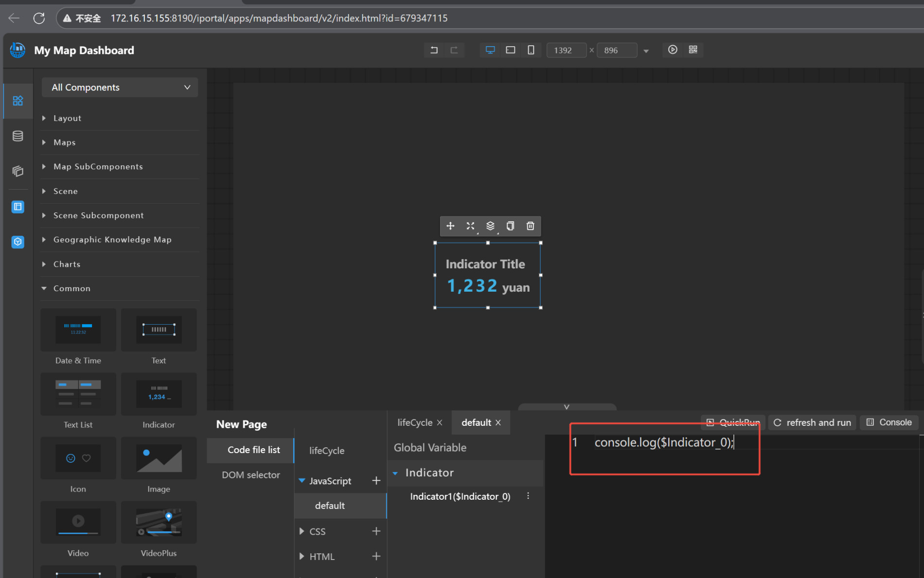924x578 pixels.
Task: Delete the selected Indicator component
Action: click(x=530, y=226)
